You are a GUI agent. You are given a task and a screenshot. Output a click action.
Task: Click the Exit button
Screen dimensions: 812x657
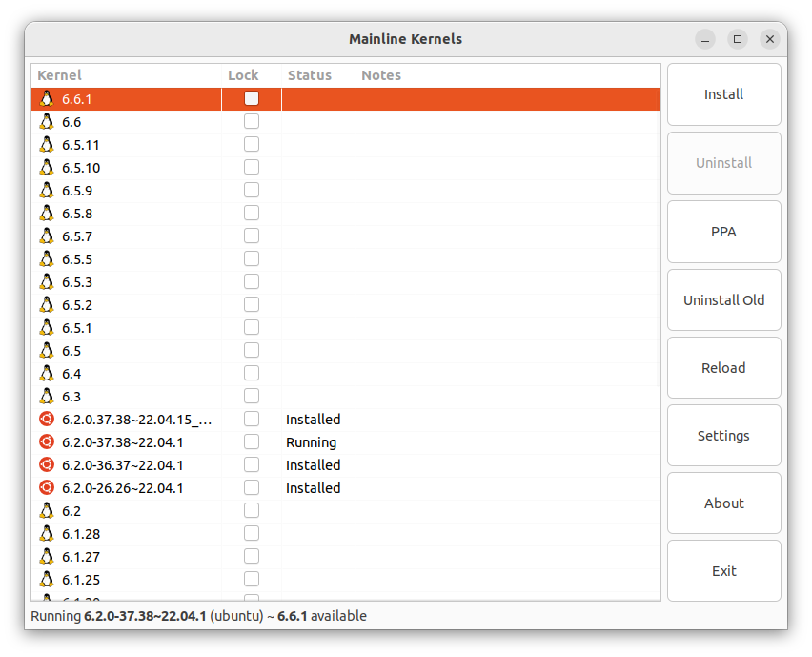[724, 571]
